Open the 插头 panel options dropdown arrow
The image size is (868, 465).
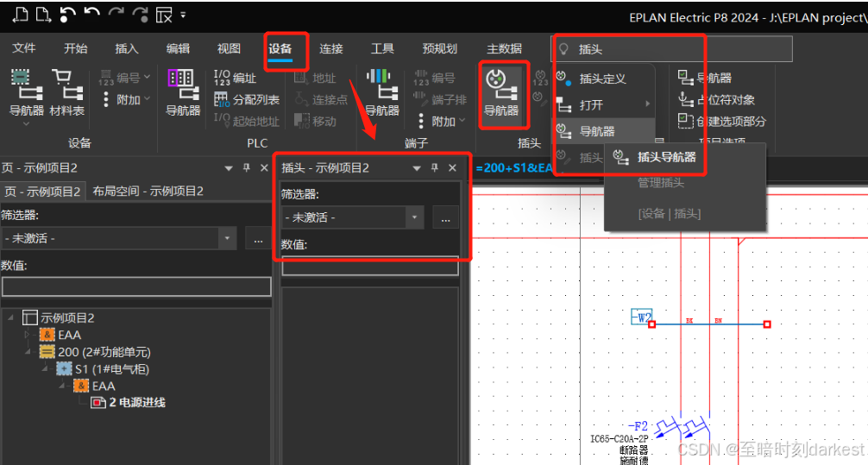(417, 168)
